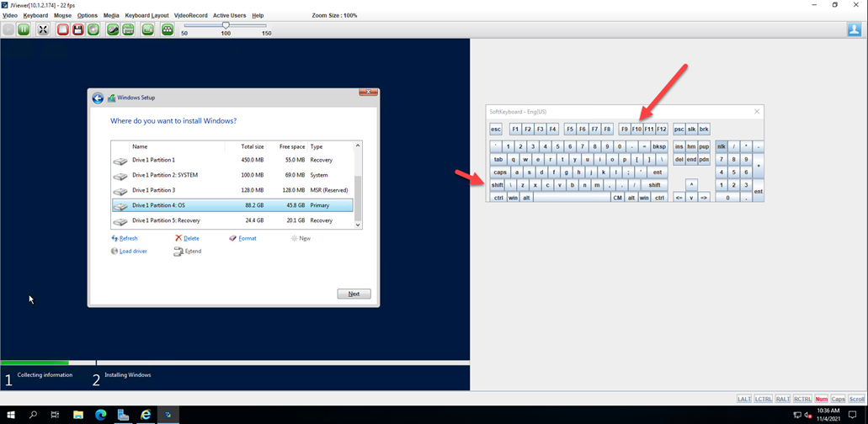Image resolution: width=868 pixels, height=424 pixels.
Task: Click F10 key on the SoftKeyboard
Action: [636, 130]
